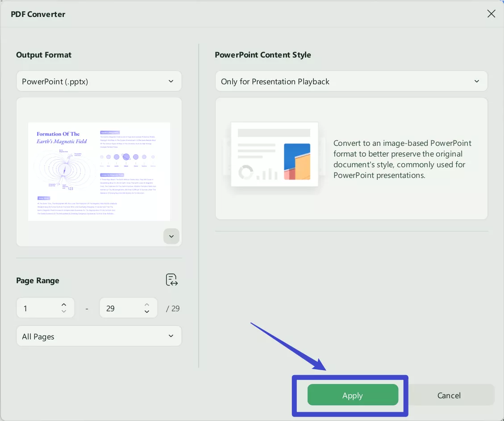
Task: Close the PDF Converter dialog
Action: click(x=491, y=14)
